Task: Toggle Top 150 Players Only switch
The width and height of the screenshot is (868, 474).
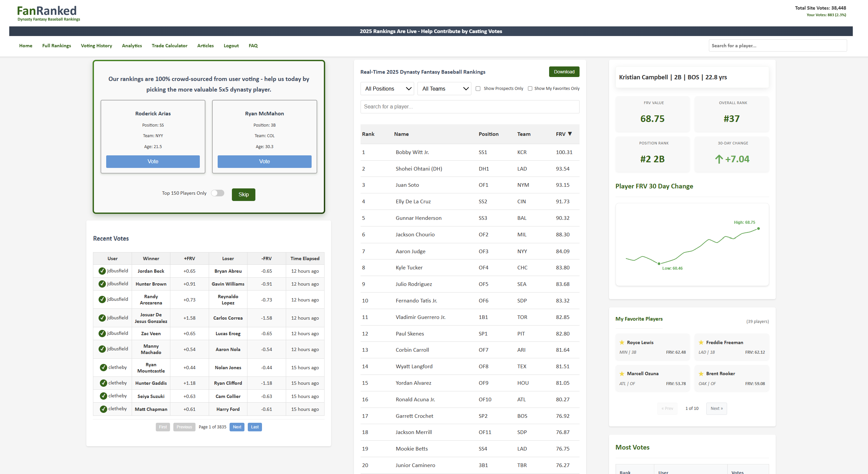Action: tap(217, 193)
